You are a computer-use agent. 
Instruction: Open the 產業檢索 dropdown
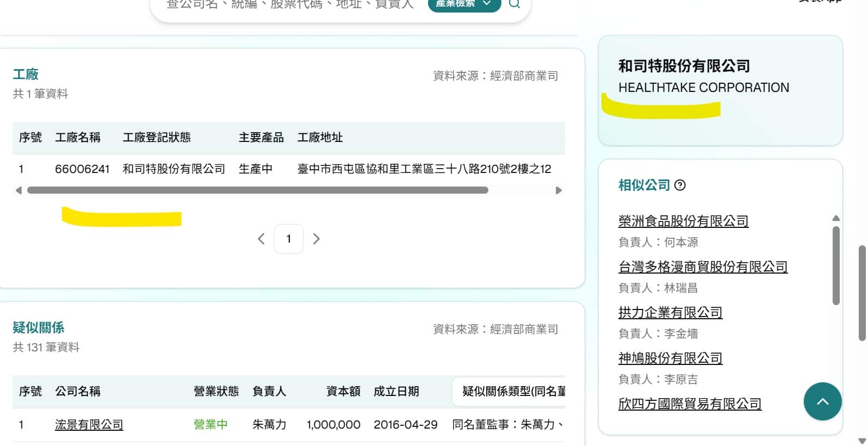coord(464,4)
